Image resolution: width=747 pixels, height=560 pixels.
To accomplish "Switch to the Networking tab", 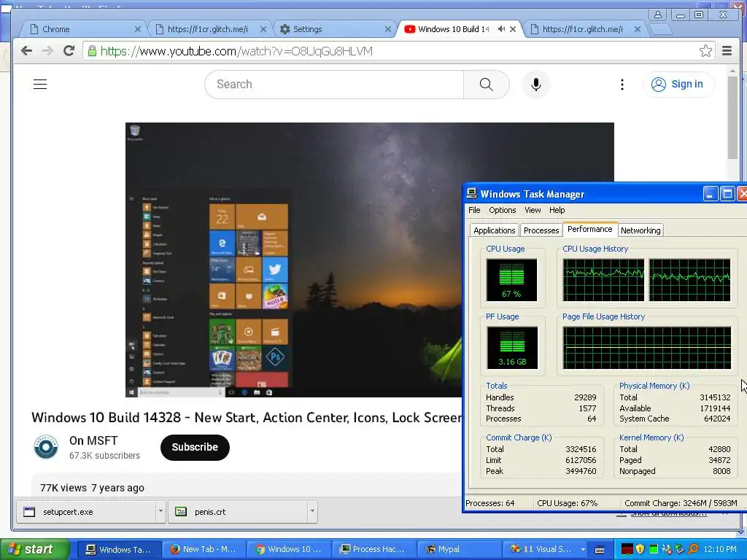I will [640, 230].
